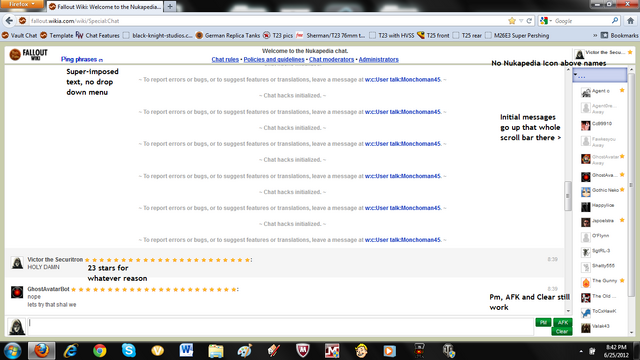Open Policies and guidelines link
Image resolution: width=640 pixels, height=360 pixels.
coord(274,60)
